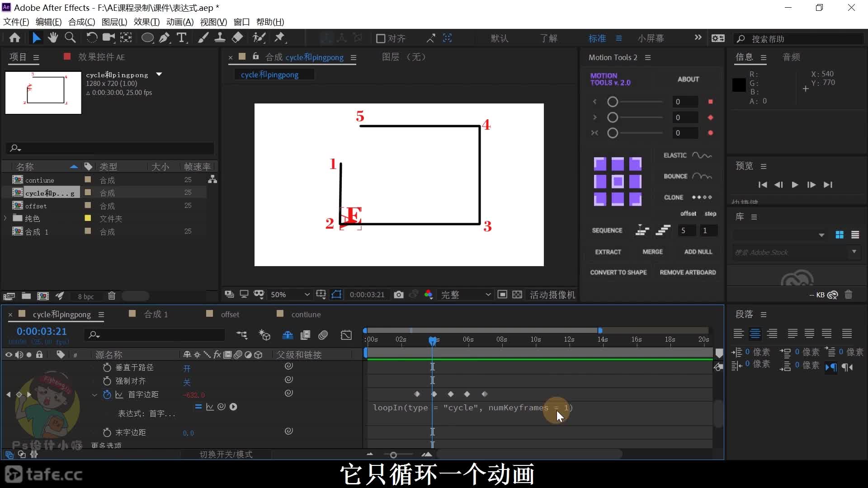Select the Rotation tool
The width and height of the screenshot is (868, 488).
click(x=91, y=38)
